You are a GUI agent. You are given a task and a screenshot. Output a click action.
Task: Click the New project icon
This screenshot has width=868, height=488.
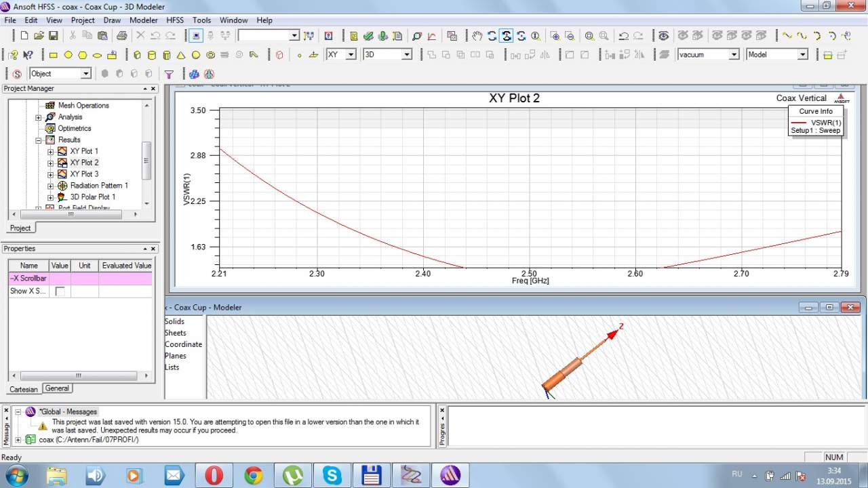pyautogui.click(x=24, y=36)
